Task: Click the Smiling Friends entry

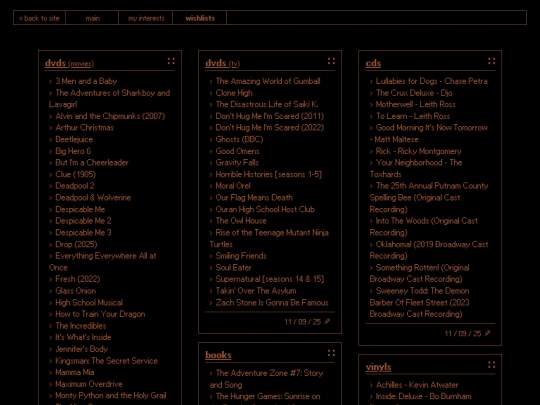Action: point(241,256)
